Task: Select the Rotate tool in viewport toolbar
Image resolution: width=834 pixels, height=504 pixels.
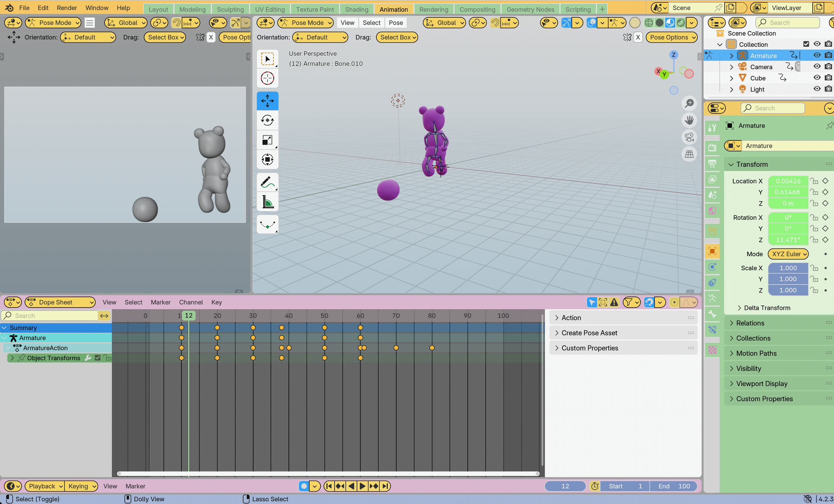Action: click(x=267, y=120)
